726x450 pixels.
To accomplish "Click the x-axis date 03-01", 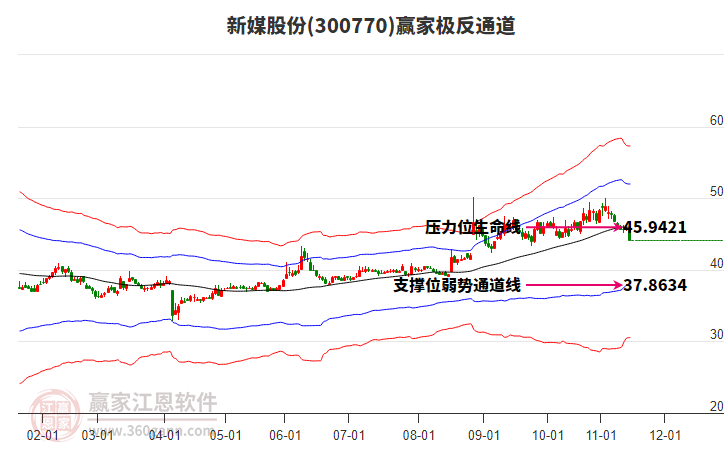I will click(x=97, y=436).
